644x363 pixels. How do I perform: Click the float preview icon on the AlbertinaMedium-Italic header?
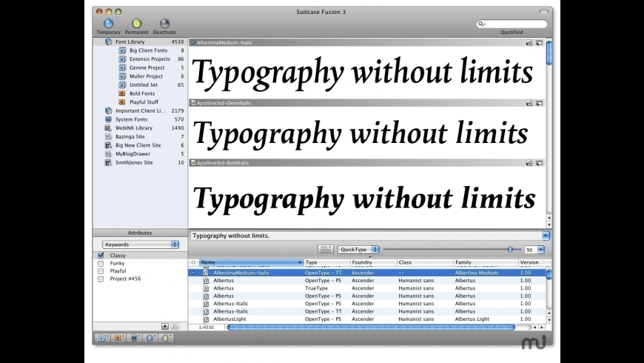(539, 43)
